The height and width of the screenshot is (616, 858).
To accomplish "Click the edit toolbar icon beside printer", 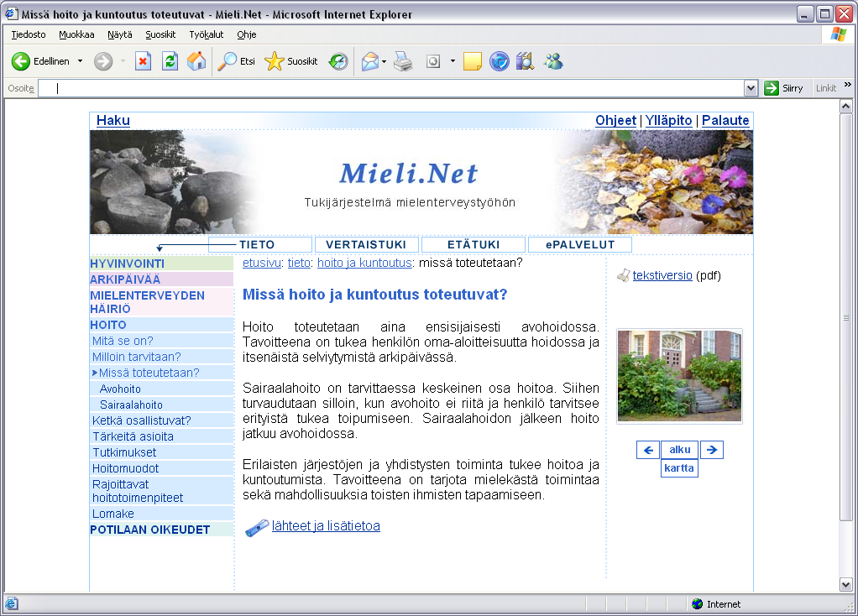I will [x=433, y=61].
